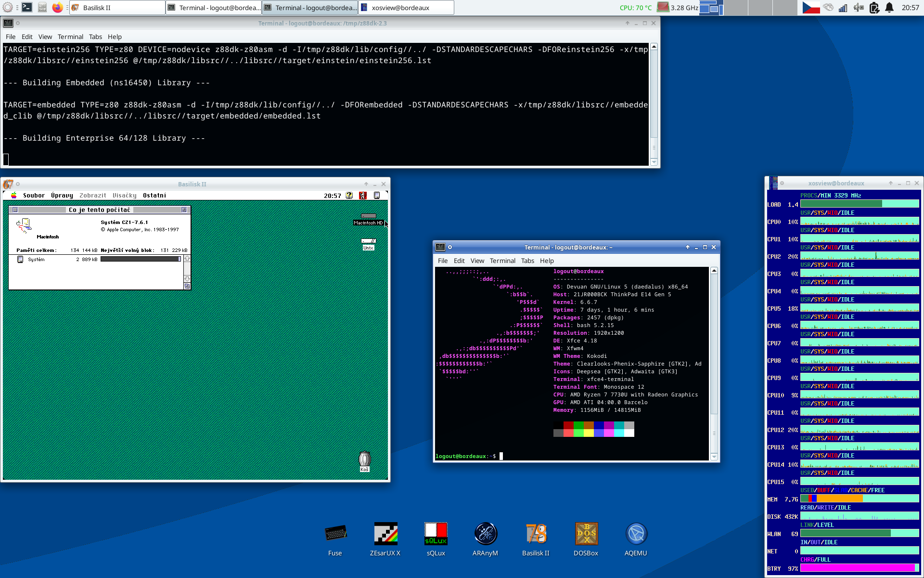Launch the Fuse emulator desktop icon
The height and width of the screenshot is (578, 924).
[335, 534]
